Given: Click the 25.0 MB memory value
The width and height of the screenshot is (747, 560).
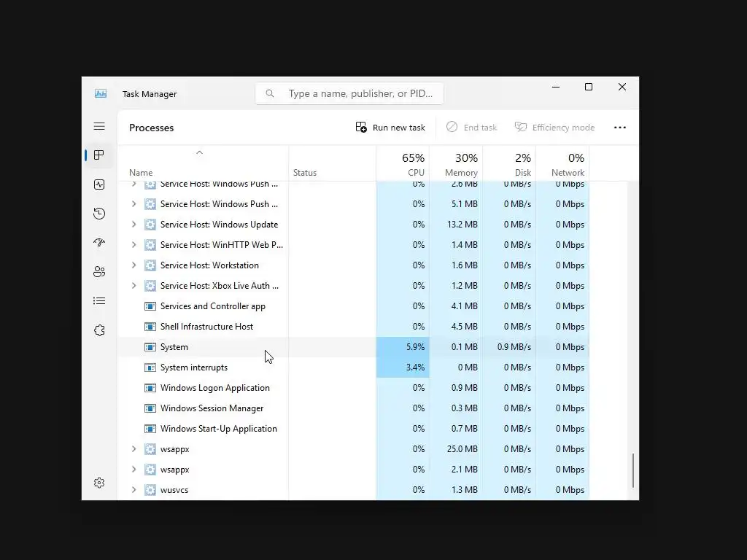Looking at the screenshot, I should point(462,449).
